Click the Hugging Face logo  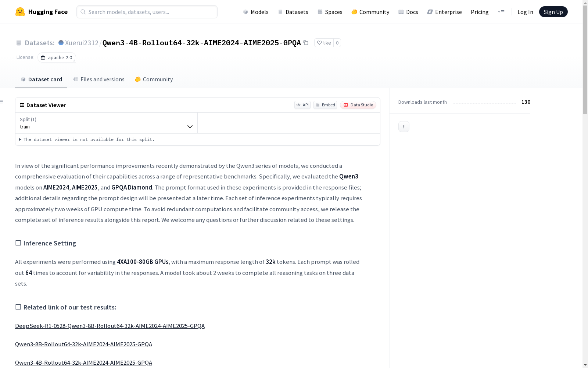pyautogui.click(x=41, y=12)
